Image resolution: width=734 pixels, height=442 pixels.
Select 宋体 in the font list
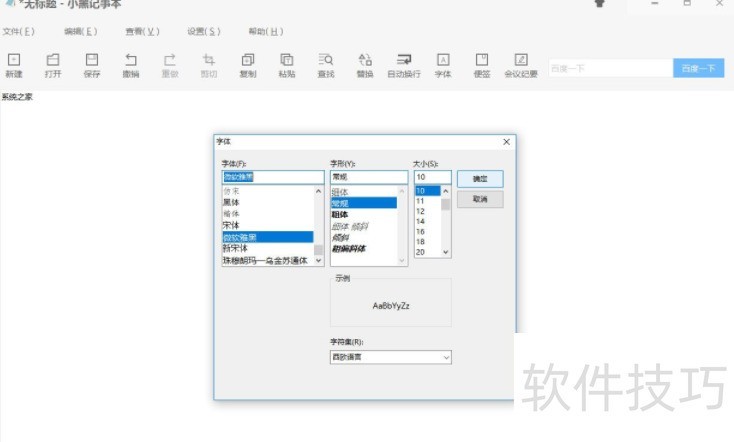268,225
